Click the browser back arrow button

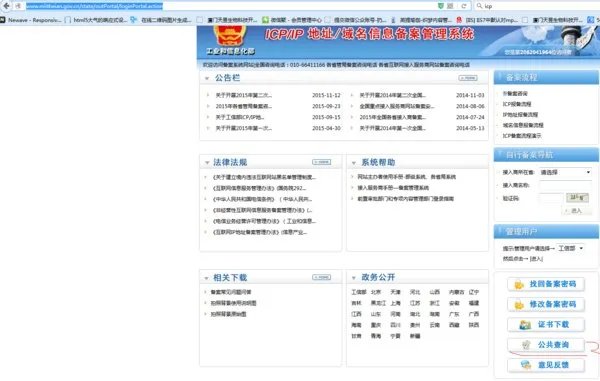pos(6,6)
